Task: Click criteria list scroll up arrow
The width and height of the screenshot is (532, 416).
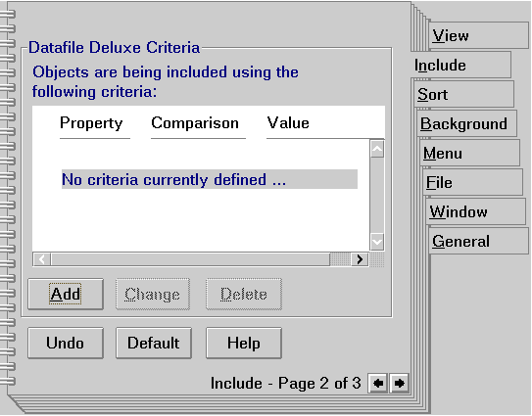Action: point(377,149)
